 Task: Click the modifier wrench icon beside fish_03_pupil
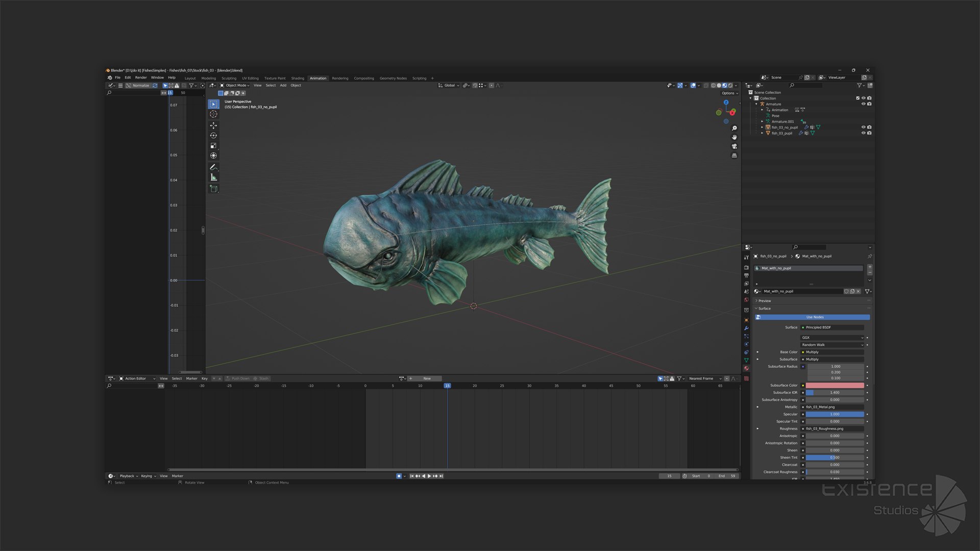[800, 133]
